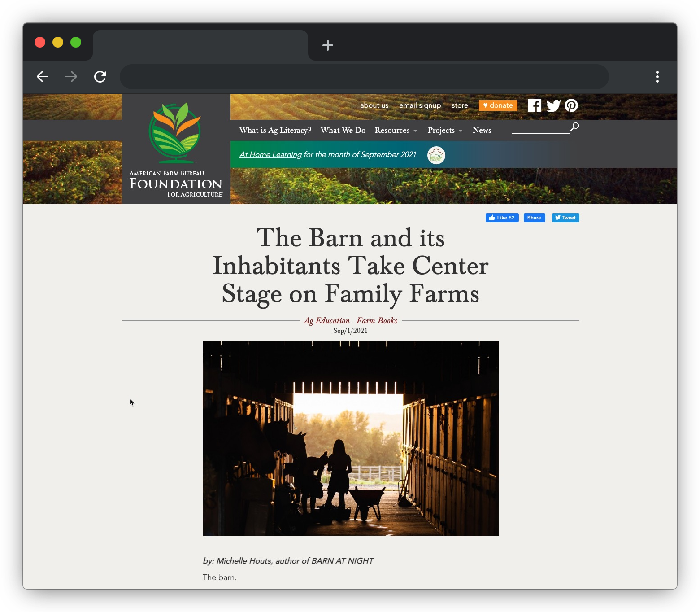Expand the Projects dropdown menu
Image resolution: width=700 pixels, height=612 pixels.
pos(445,130)
